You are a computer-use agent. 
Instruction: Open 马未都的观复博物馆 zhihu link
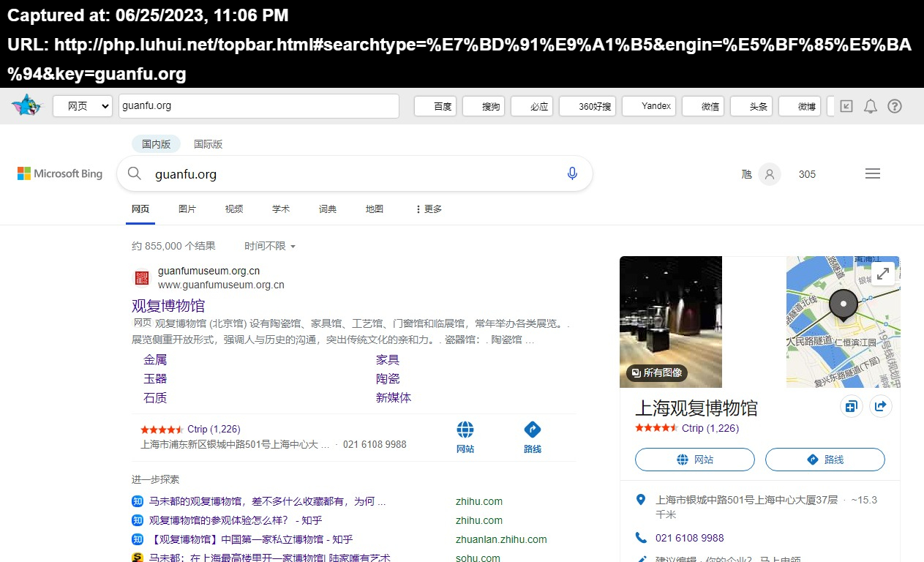click(x=267, y=501)
